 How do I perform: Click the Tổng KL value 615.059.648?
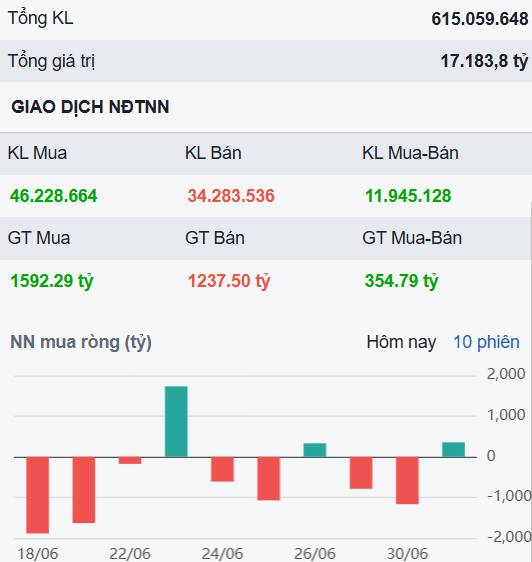[480, 19]
